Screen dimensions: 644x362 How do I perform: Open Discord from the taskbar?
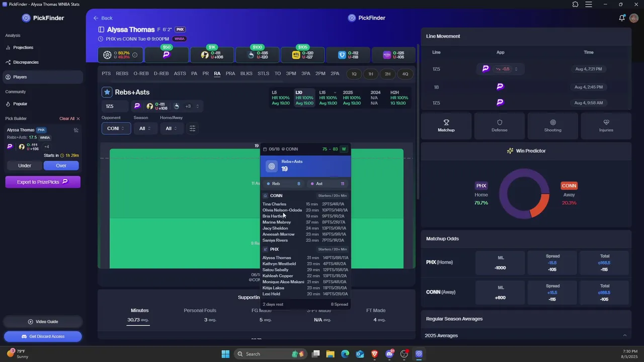click(x=389, y=354)
